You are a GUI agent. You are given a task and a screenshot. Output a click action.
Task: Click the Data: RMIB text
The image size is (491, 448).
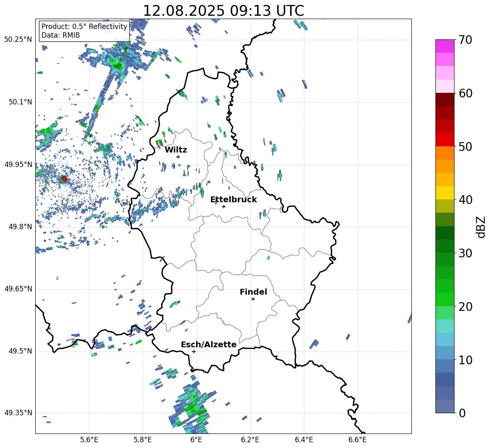[61, 35]
